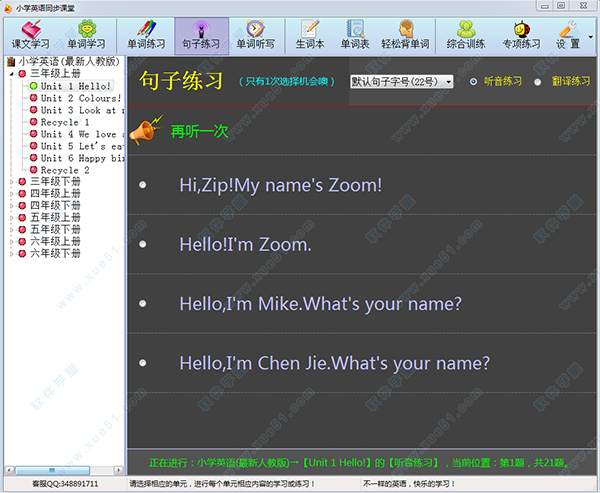This screenshot has height=493, width=600.
Task: Click the tree scrollbar right arrow
Action: [x=119, y=470]
